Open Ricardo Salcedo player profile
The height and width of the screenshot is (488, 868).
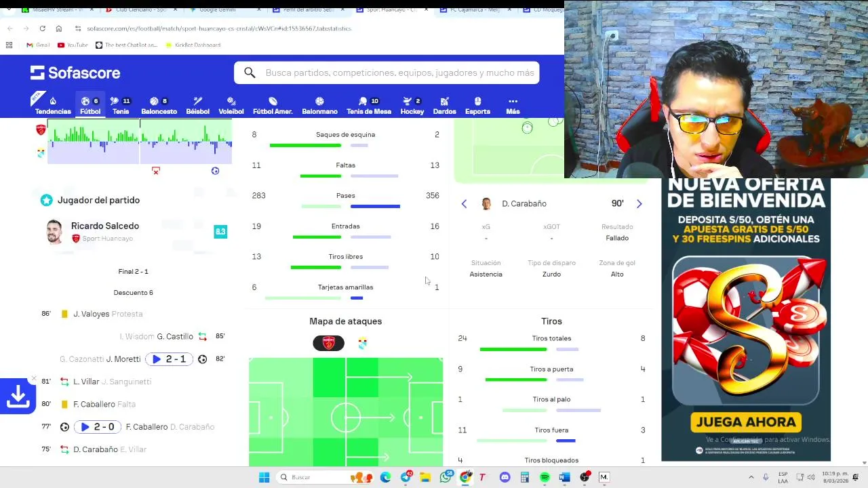105,226
